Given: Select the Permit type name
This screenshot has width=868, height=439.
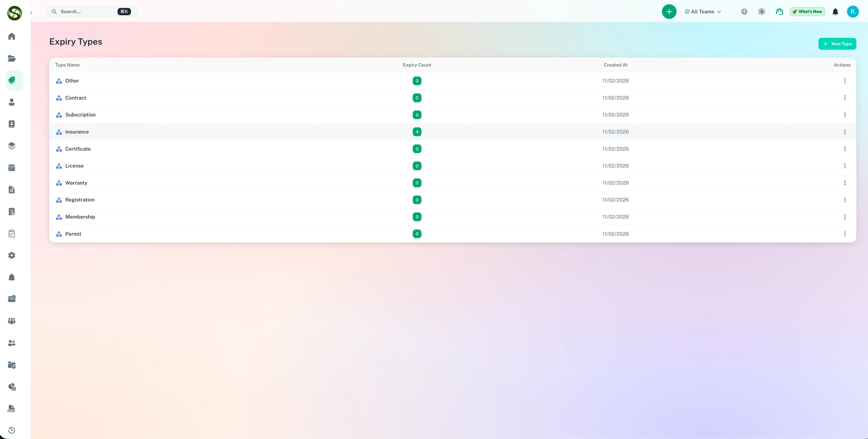Looking at the screenshot, I should tap(73, 234).
